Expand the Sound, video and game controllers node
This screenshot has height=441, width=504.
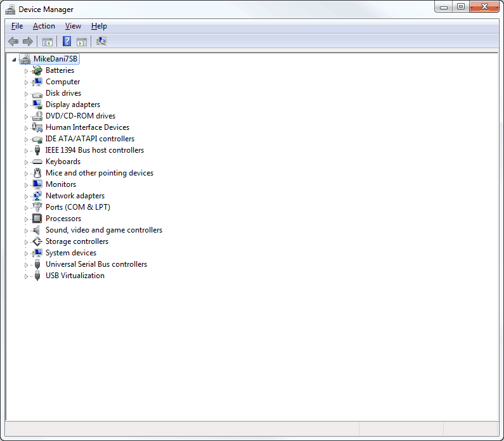pyautogui.click(x=27, y=231)
